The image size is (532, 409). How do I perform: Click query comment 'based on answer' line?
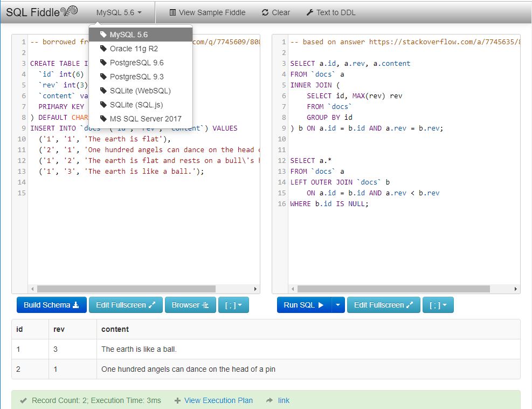tap(405, 42)
